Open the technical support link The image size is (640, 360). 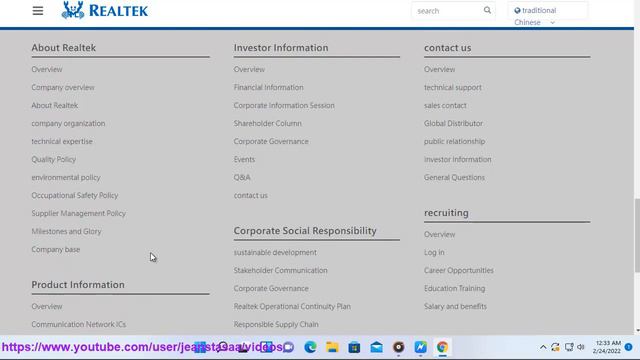coord(453,87)
